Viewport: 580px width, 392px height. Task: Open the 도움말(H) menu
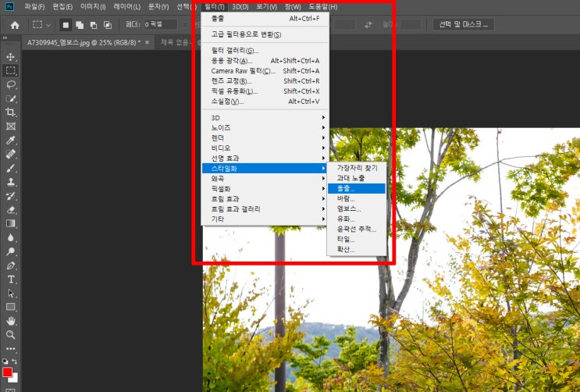[323, 7]
